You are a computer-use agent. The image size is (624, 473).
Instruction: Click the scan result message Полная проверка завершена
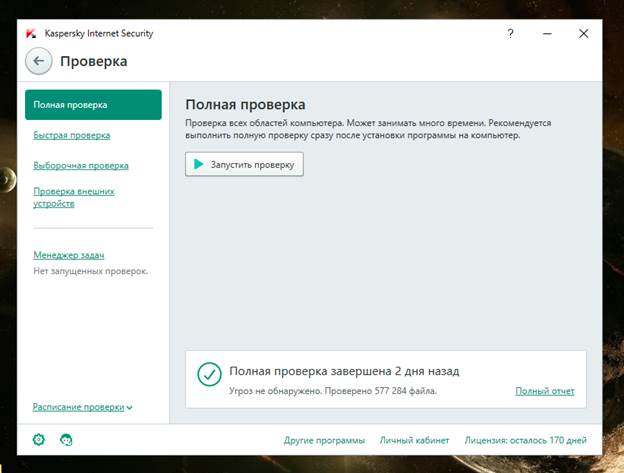[344, 371]
